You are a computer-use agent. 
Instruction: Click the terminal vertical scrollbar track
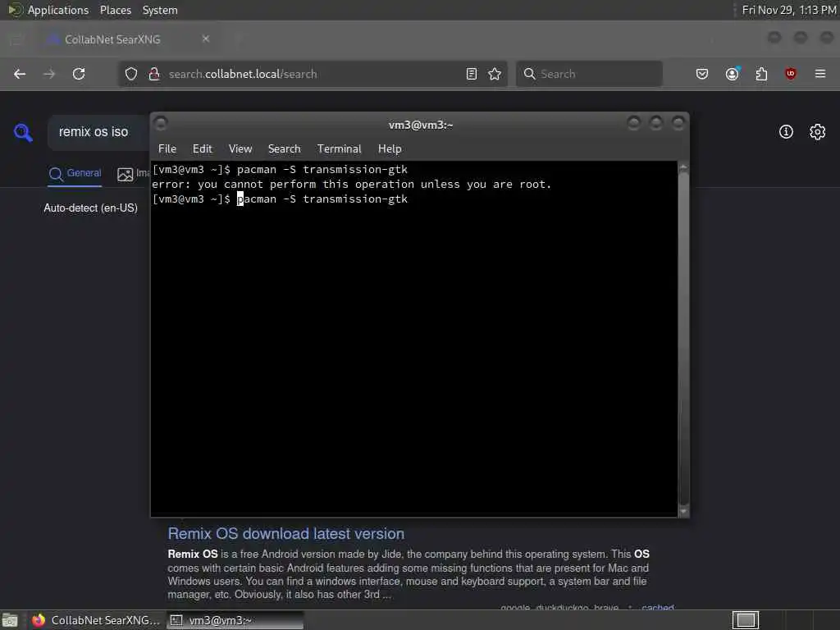click(x=683, y=339)
